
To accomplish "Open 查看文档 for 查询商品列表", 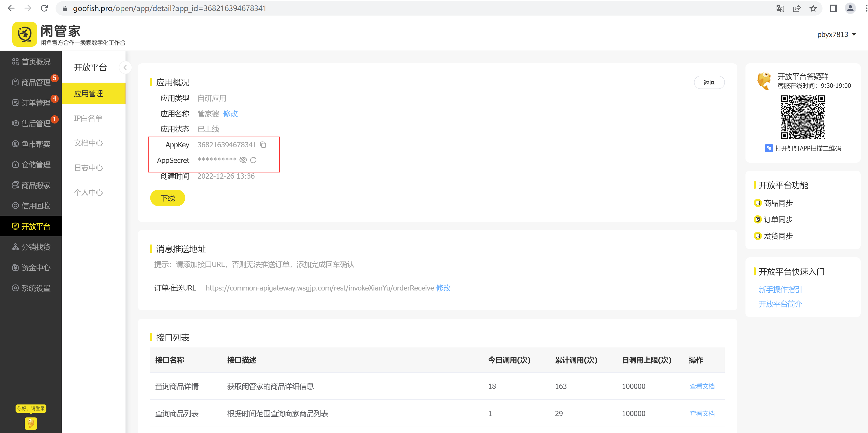I will point(702,414).
